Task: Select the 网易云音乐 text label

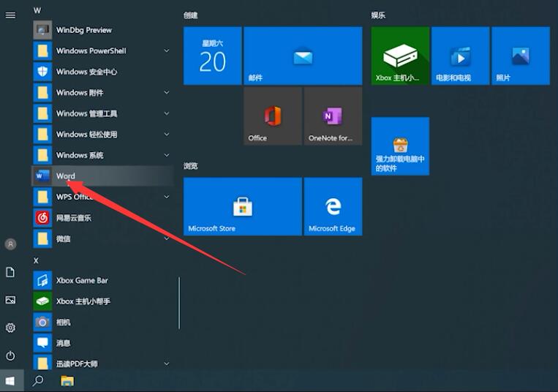Action: coord(74,218)
